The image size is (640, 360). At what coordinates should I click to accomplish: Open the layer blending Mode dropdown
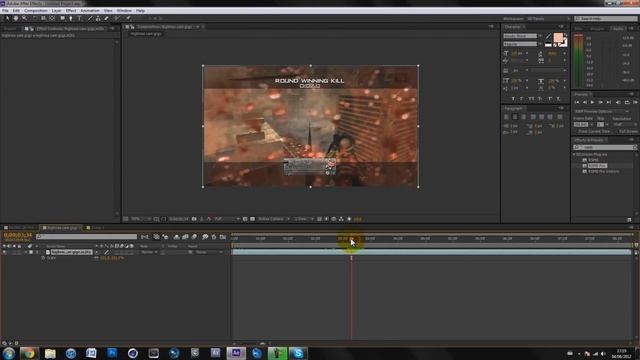(x=149, y=252)
